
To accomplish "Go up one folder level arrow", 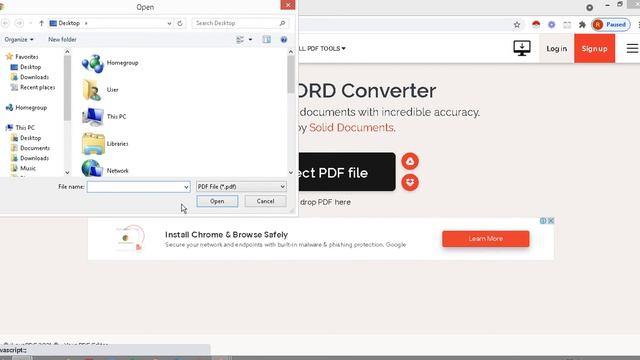I will point(41,23).
